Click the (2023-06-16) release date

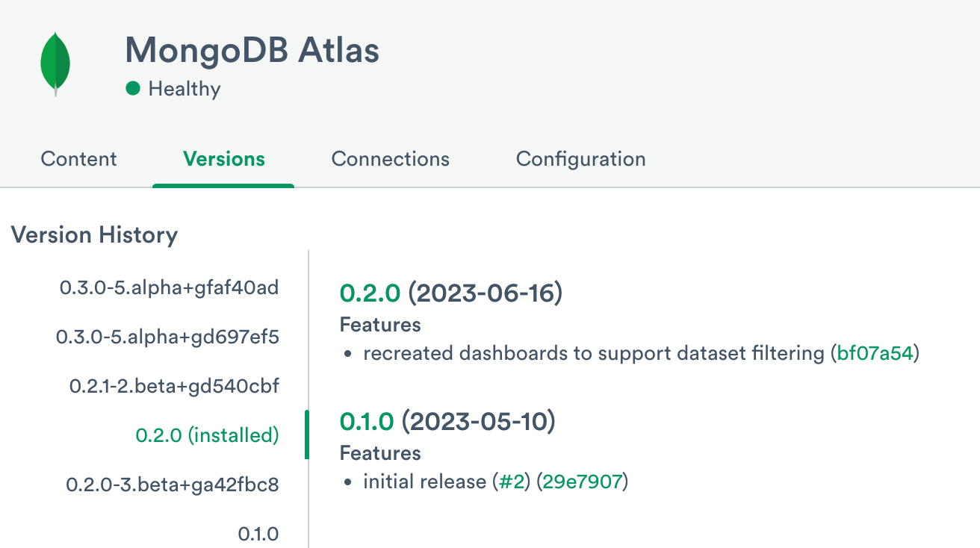485,293
